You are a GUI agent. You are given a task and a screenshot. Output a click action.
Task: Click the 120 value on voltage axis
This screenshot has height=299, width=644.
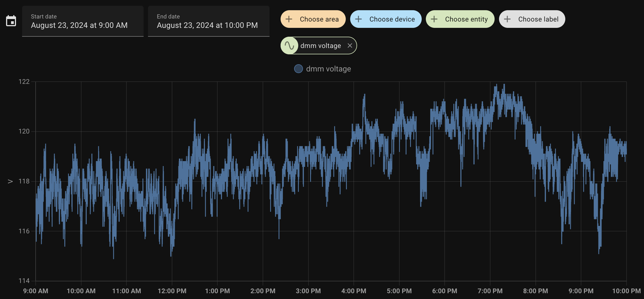pos(24,131)
